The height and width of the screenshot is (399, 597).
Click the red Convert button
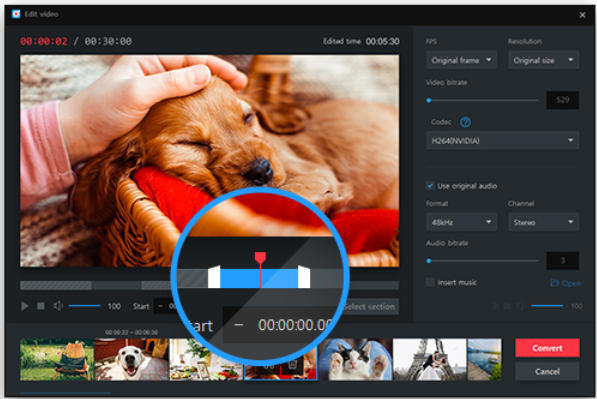547,348
